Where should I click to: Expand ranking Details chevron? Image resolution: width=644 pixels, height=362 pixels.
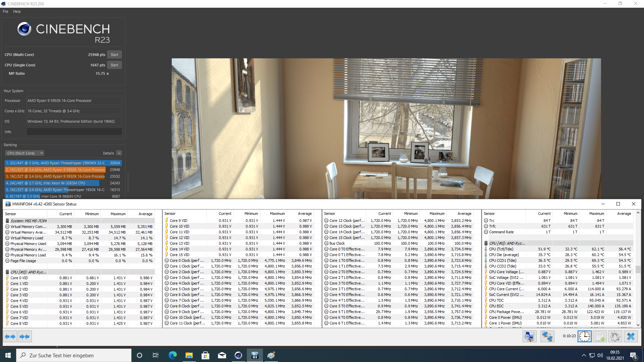[119, 153]
